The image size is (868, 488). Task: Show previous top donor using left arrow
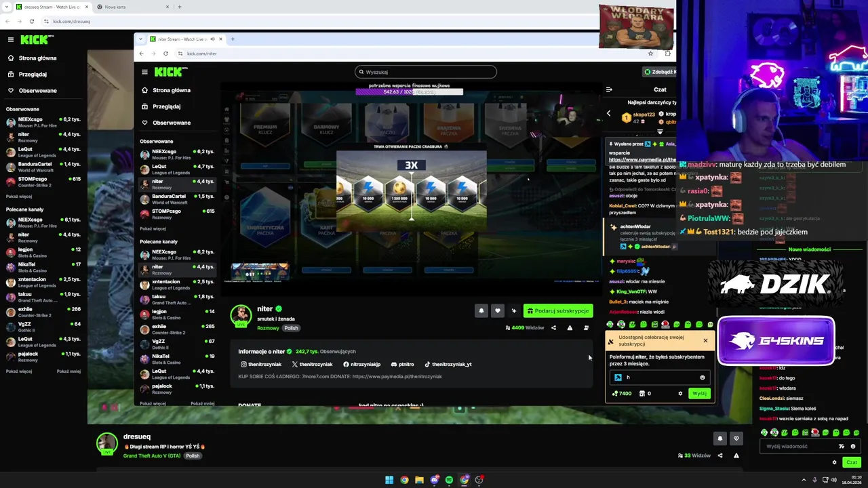coord(608,113)
